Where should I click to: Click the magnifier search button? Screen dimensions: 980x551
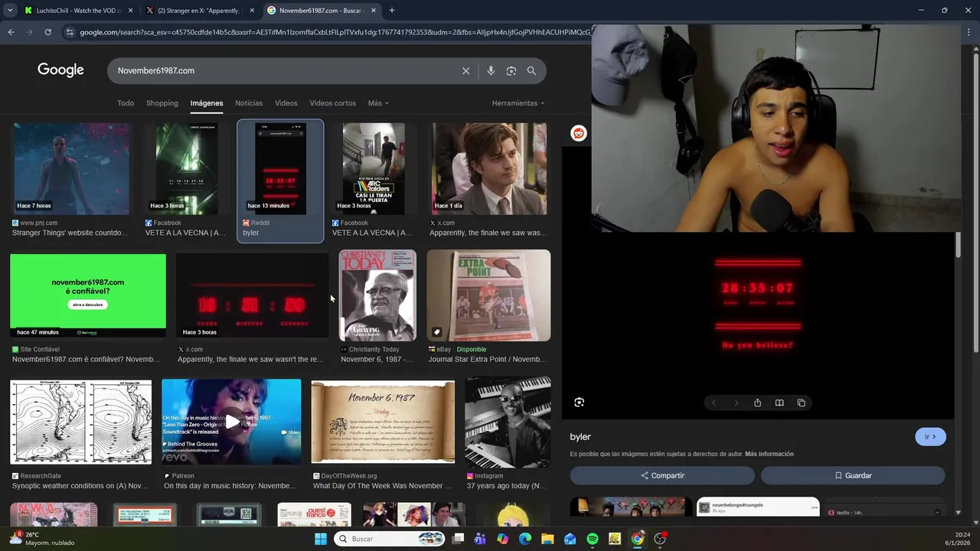pos(531,70)
